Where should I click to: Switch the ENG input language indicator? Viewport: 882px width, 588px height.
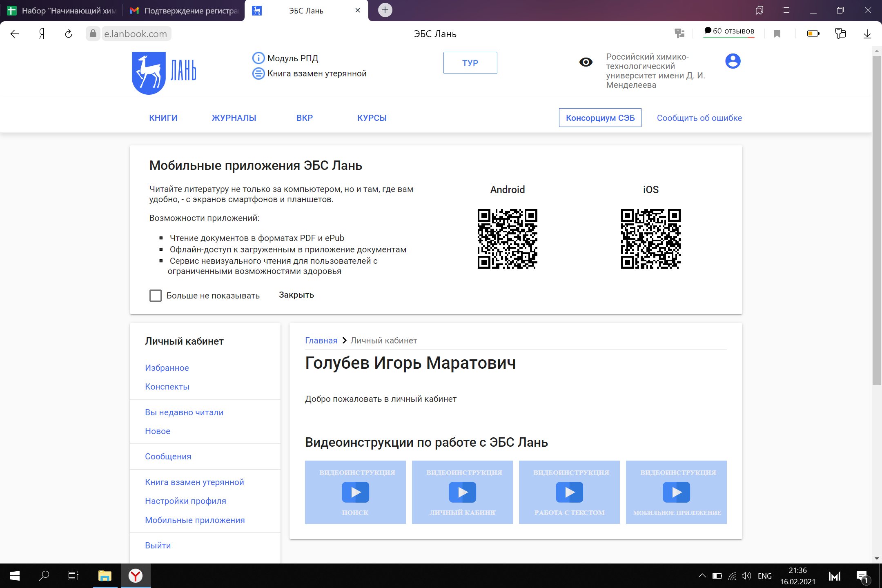pos(765,576)
